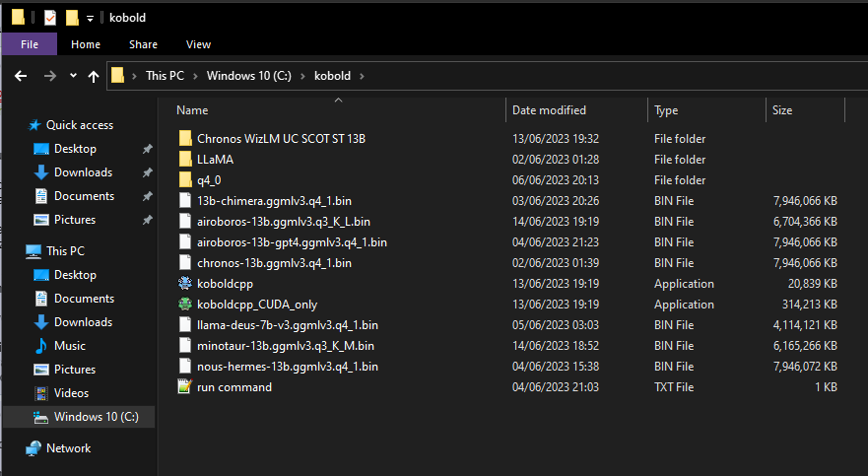Switch to the View ribbon tab
Viewport: 868px width, 476px height.
pyautogui.click(x=198, y=44)
